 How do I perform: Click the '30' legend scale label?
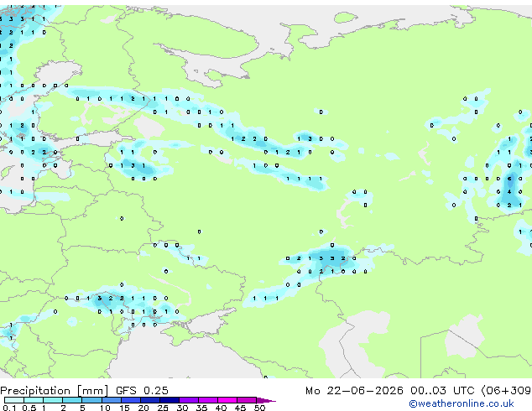pos(182,408)
